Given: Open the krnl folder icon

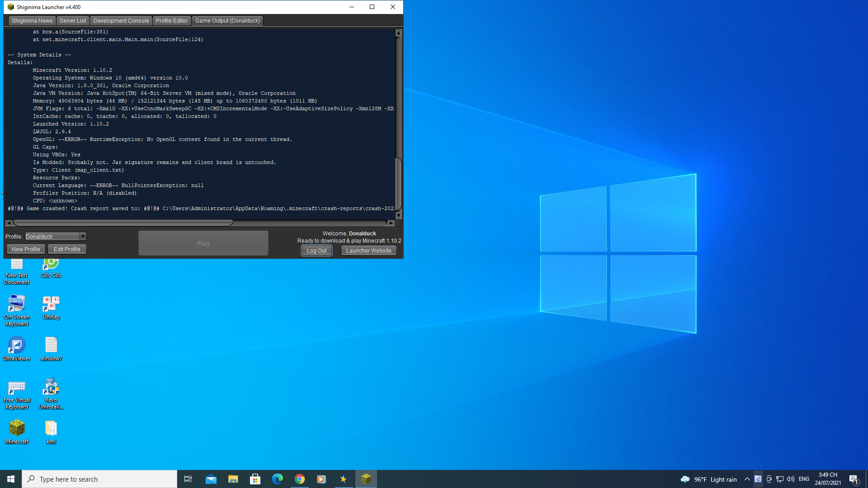Looking at the screenshot, I should click(x=51, y=428).
